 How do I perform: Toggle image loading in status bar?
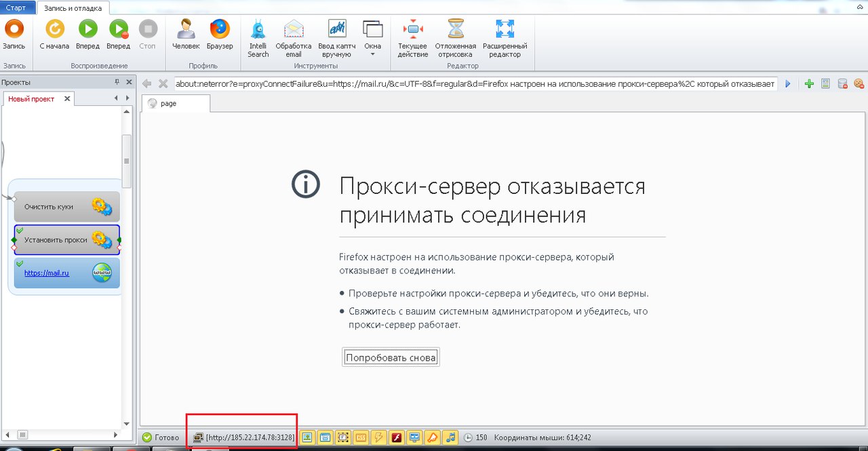coord(307,437)
